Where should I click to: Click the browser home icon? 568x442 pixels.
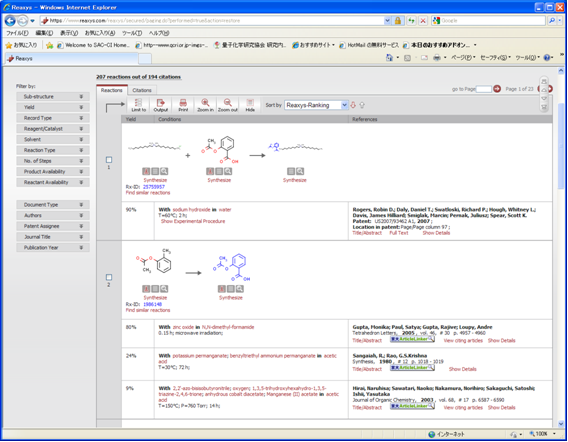[x=389, y=58]
